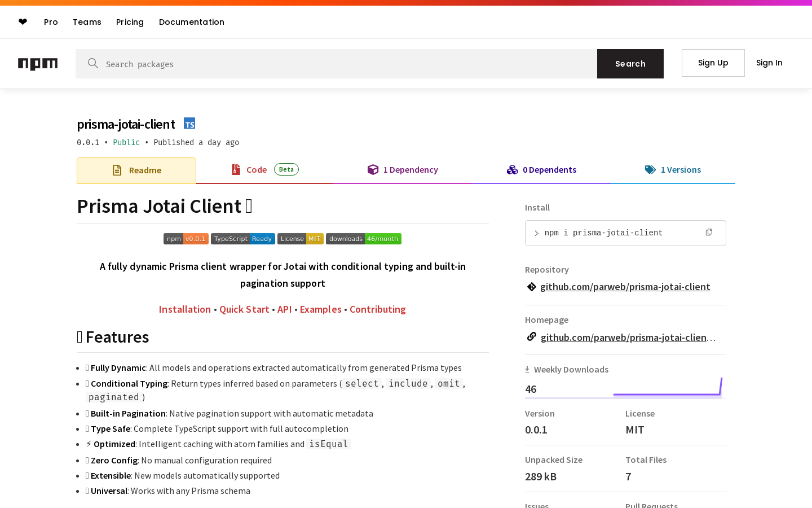This screenshot has height=508, width=812.
Task: Click the MIT license value in sidebar
Action: (x=635, y=430)
